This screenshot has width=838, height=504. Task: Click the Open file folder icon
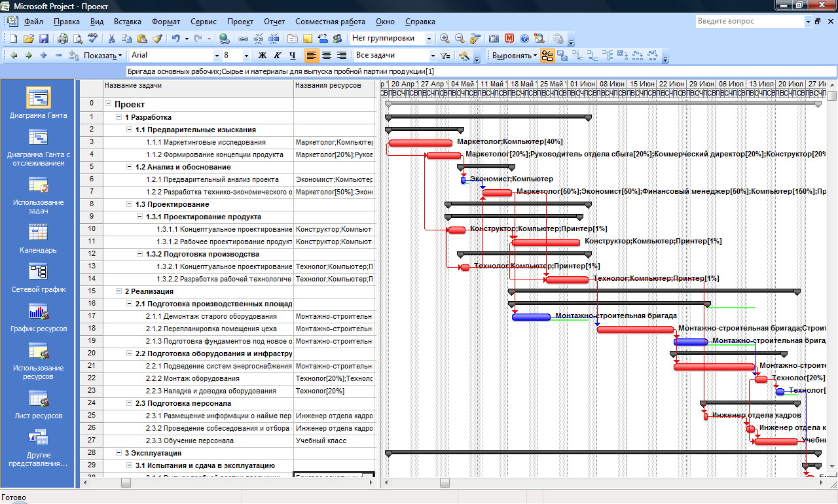29,39
